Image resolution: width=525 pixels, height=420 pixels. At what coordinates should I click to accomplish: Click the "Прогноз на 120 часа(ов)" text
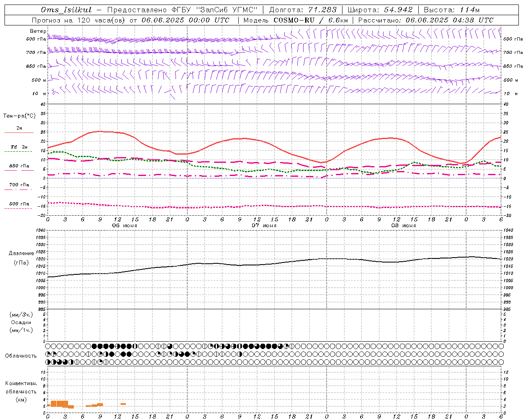point(79,20)
